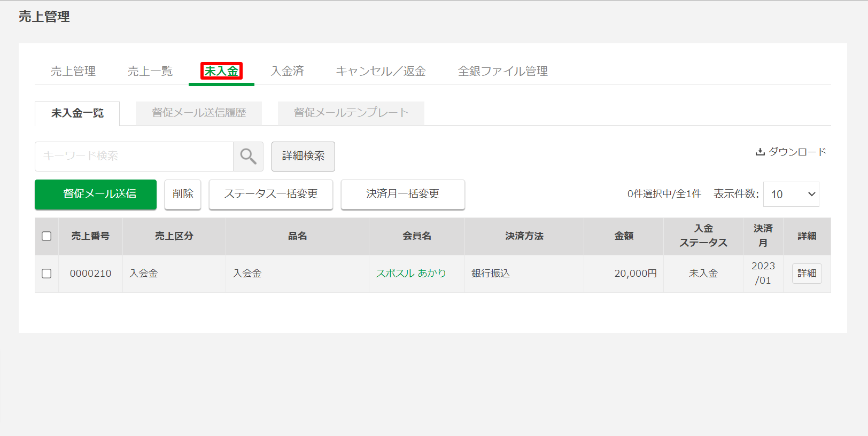The height and width of the screenshot is (436, 868).
Task: Click the 未入金 status cell in the row
Action: click(x=703, y=274)
